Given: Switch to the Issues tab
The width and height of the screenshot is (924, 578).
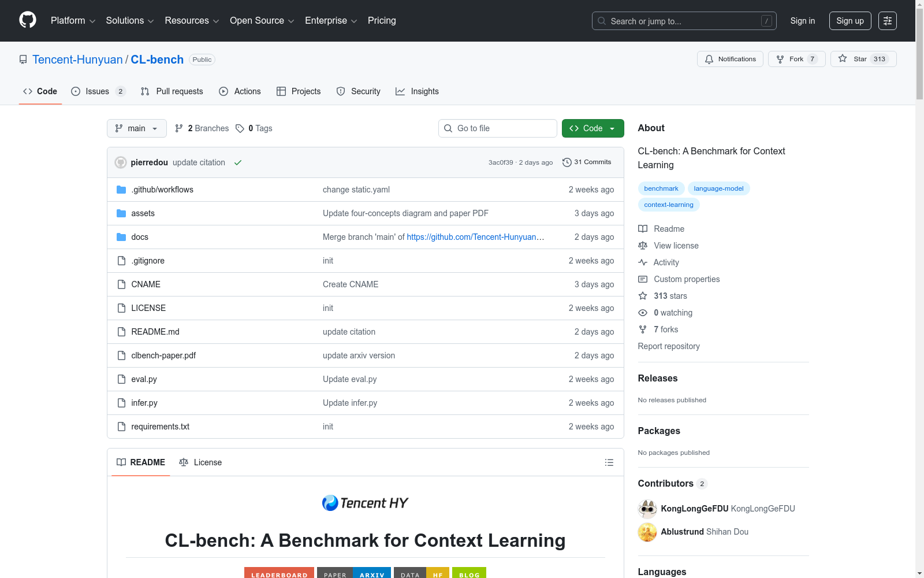Looking at the screenshot, I should [98, 91].
